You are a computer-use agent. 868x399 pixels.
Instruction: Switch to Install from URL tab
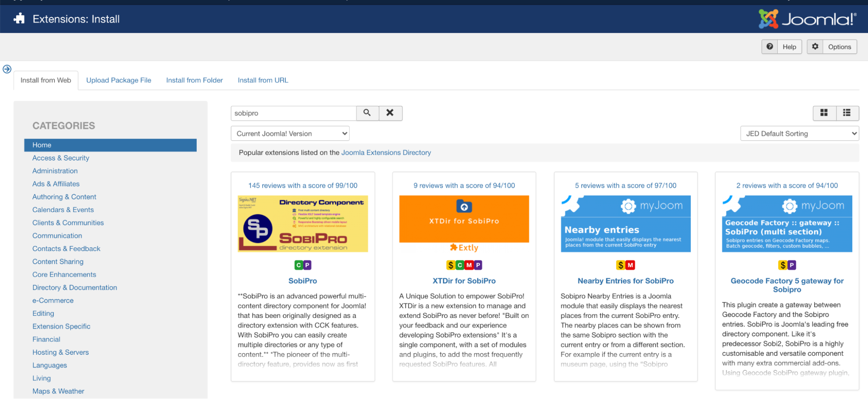[263, 80]
